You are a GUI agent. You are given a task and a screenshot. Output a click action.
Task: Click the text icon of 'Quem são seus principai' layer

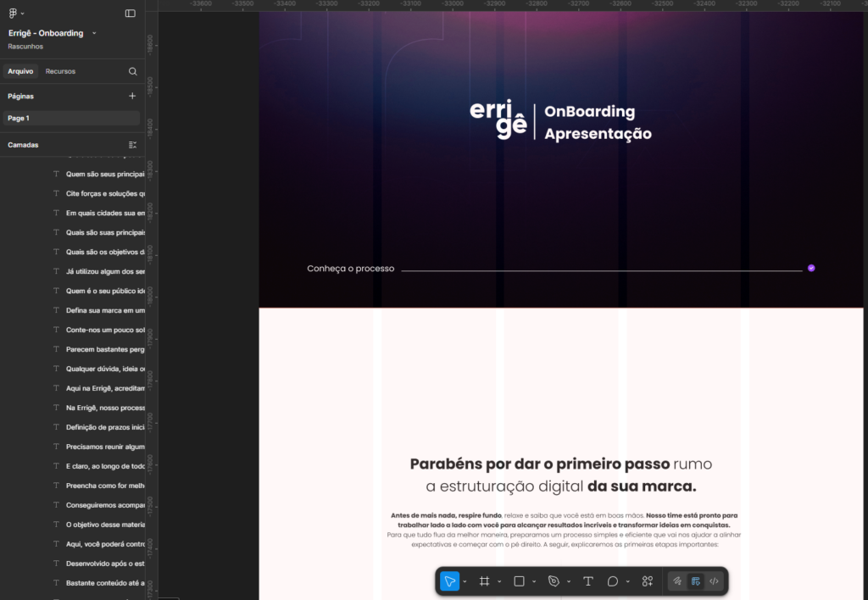pyautogui.click(x=56, y=174)
